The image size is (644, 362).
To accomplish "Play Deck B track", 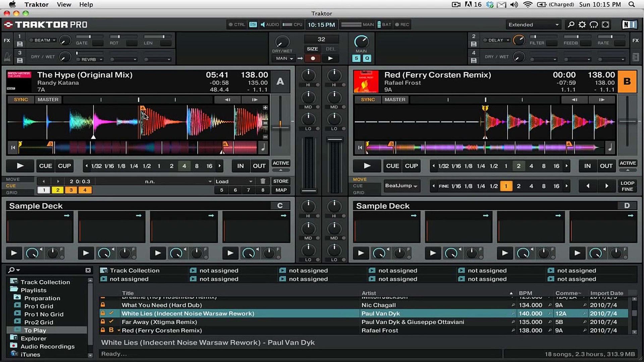I will [x=367, y=166].
